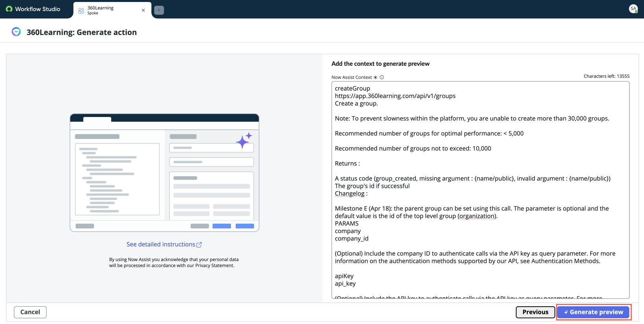Click the 'api_key' line in the context

(345, 283)
